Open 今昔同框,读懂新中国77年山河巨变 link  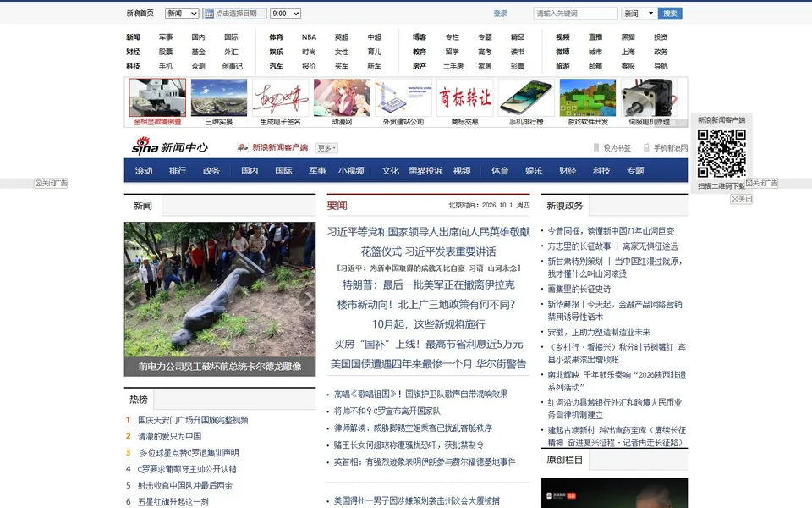[611, 231]
